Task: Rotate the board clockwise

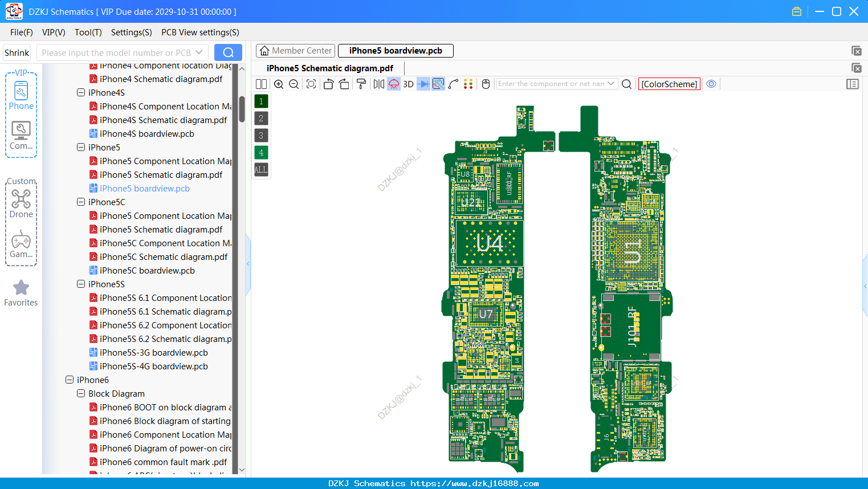Action: pos(344,84)
